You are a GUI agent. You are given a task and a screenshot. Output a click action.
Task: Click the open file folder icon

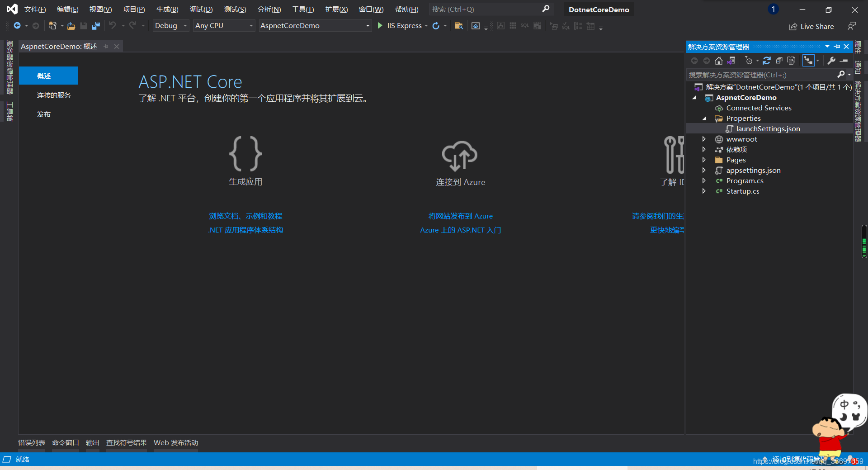[71, 26]
